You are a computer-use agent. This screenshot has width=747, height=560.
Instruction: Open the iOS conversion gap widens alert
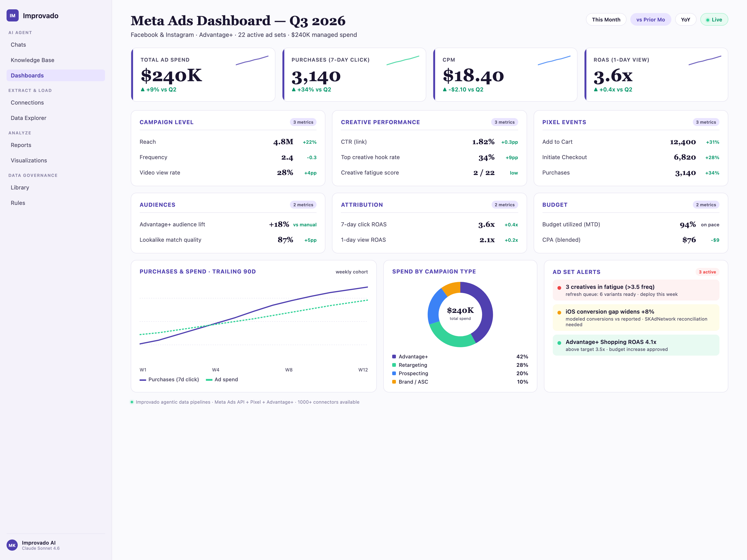click(636, 318)
